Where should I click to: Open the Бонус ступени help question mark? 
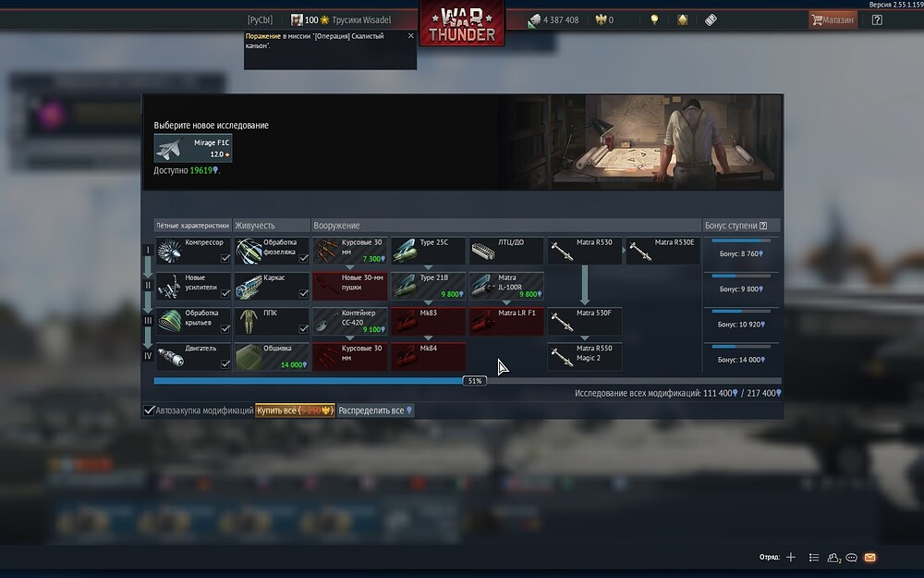click(763, 226)
